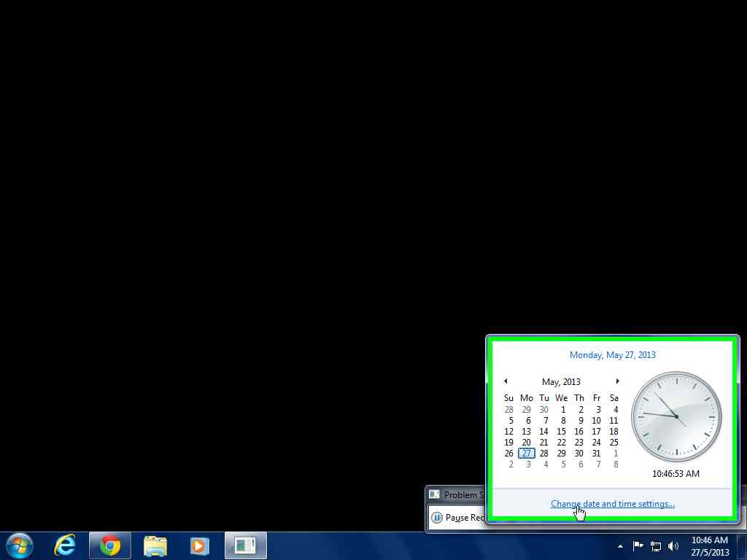Image resolution: width=747 pixels, height=560 pixels.
Task: Open 'Change date and time settings'
Action: [x=612, y=503]
